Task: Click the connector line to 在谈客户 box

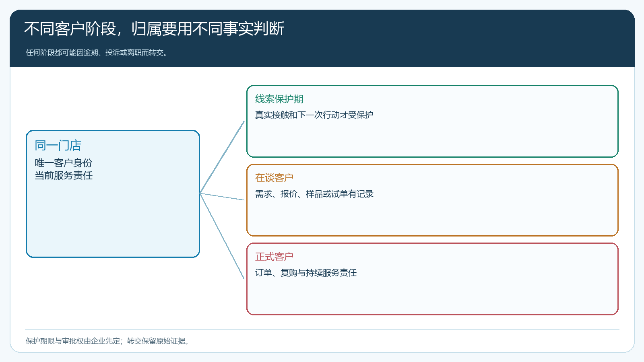Action: point(222,197)
